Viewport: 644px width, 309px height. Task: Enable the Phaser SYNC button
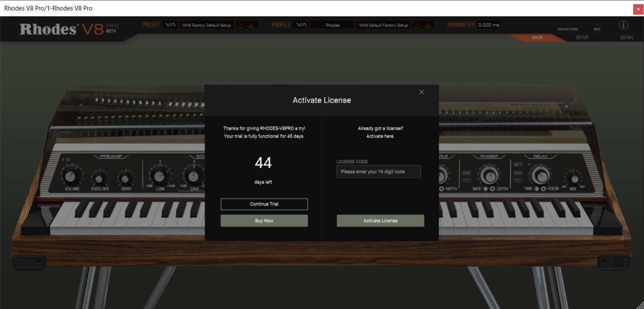(467, 173)
